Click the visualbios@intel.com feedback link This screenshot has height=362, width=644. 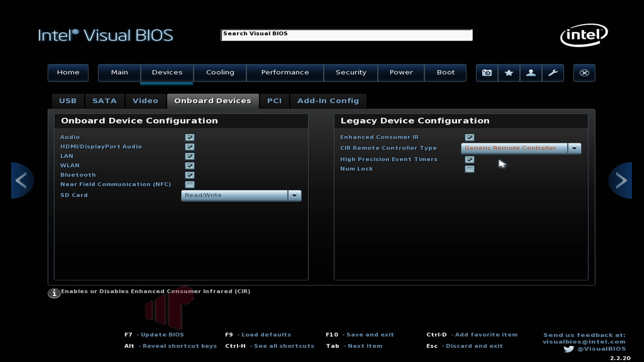click(x=584, y=342)
